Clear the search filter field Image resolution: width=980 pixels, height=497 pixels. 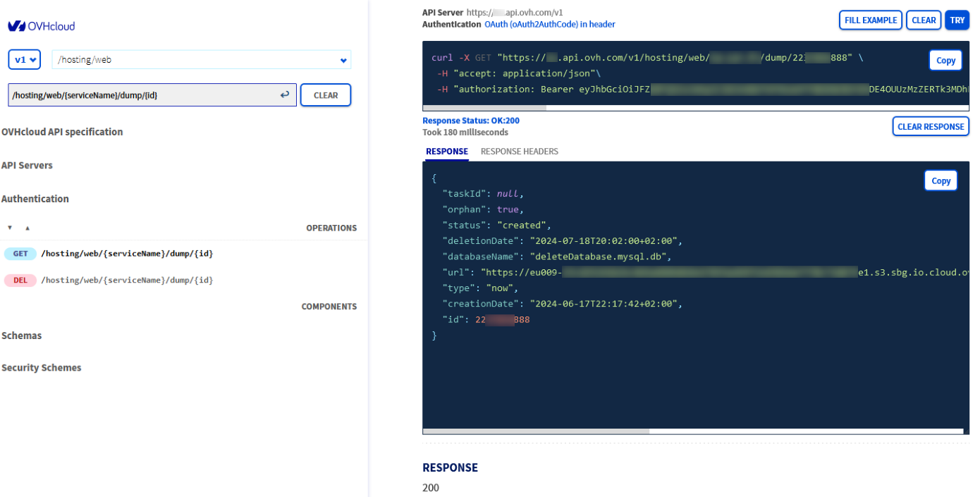(325, 95)
